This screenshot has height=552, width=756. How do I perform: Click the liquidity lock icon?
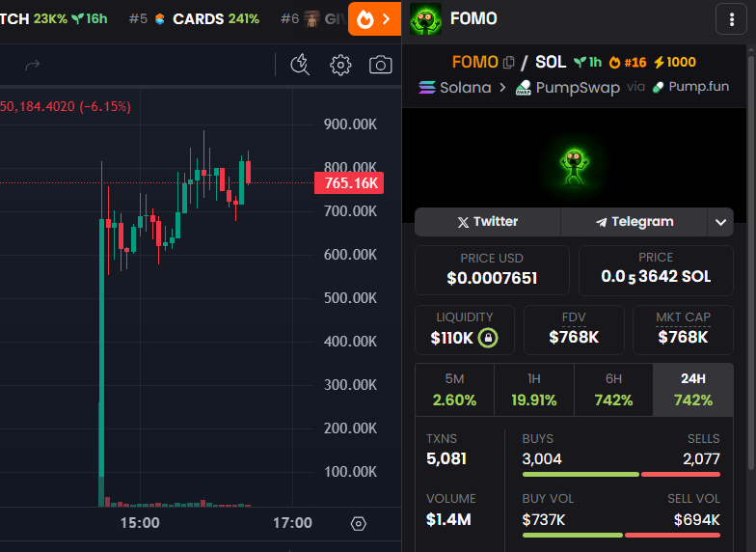[x=488, y=338]
